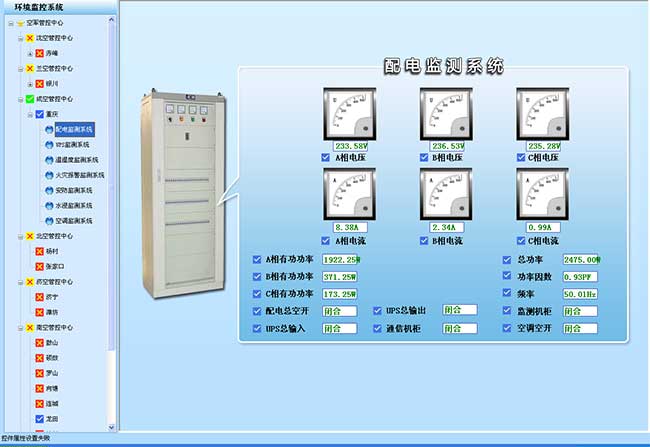Click the C相电压 voltmeter gauge
The width and height of the screenshot is (650, 447).
(x=544, y=113)
